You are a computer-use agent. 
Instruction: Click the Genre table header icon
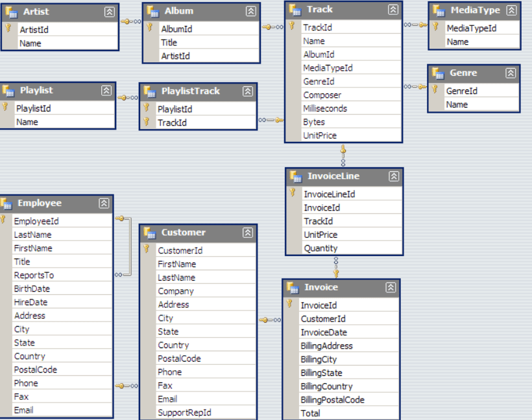tap(437, 73)
